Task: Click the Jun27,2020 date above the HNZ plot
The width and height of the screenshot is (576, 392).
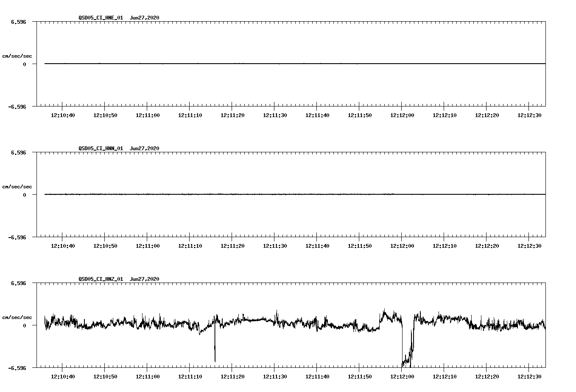Action: [x=145, y=279]
